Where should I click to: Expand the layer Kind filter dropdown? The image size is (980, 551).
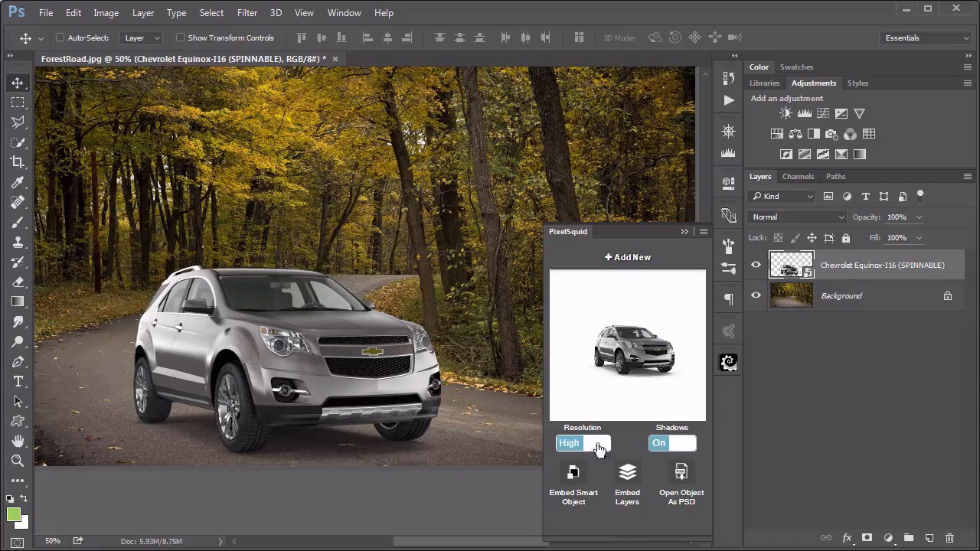782,197
